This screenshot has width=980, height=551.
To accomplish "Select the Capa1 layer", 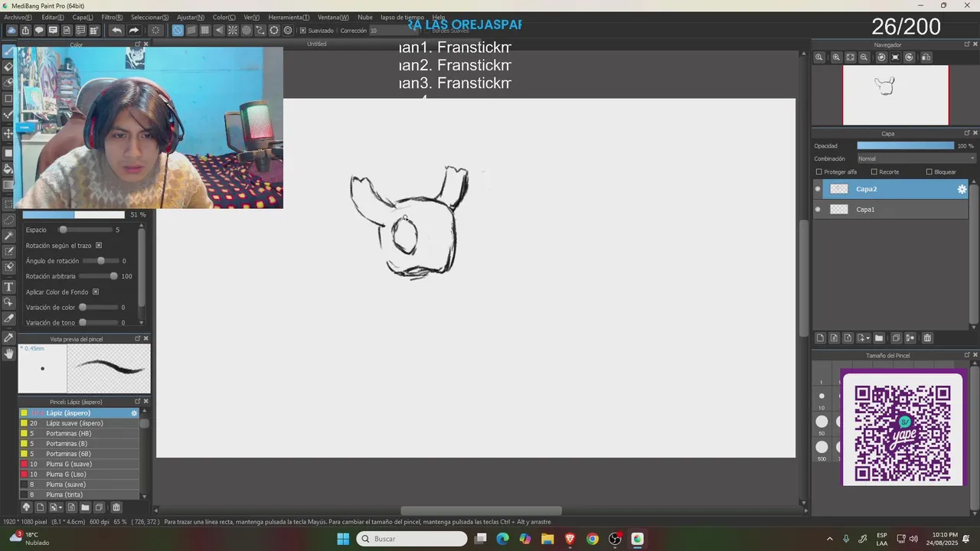I will pos(891,209).
